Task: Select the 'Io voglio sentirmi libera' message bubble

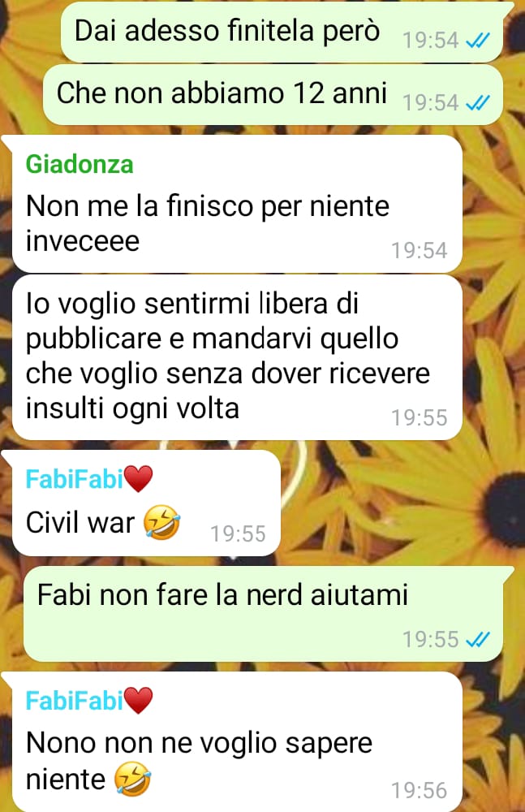Action: click(237, 357)
